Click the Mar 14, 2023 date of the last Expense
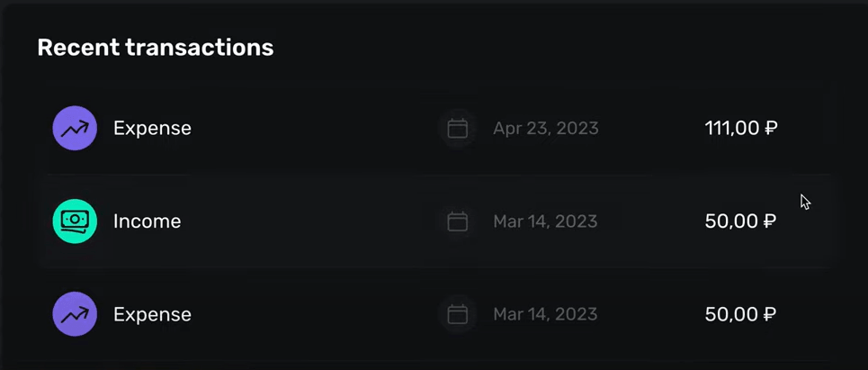This screenshot has height=370, width=868. tap(545, 314)
